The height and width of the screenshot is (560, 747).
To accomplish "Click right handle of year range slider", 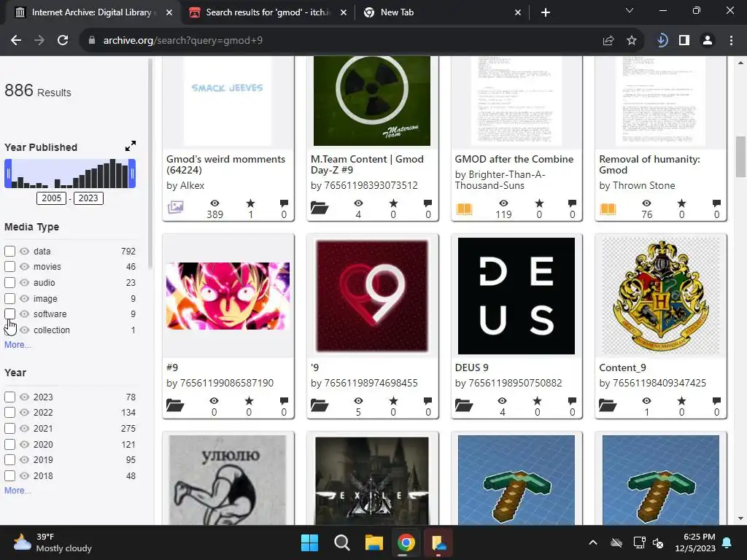I will [133, 174].
